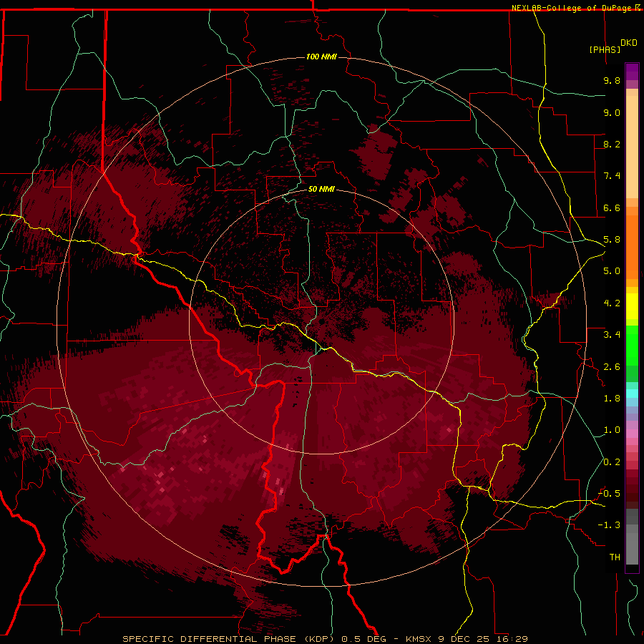Screen dimensions: 644x644
Task: Select the 9.8 legend value
Action: point(612,80)
